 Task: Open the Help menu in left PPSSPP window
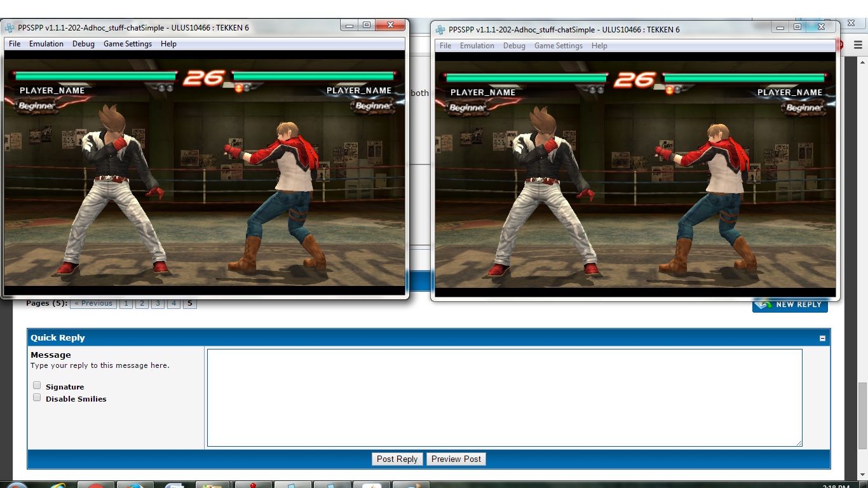[168, 44]
